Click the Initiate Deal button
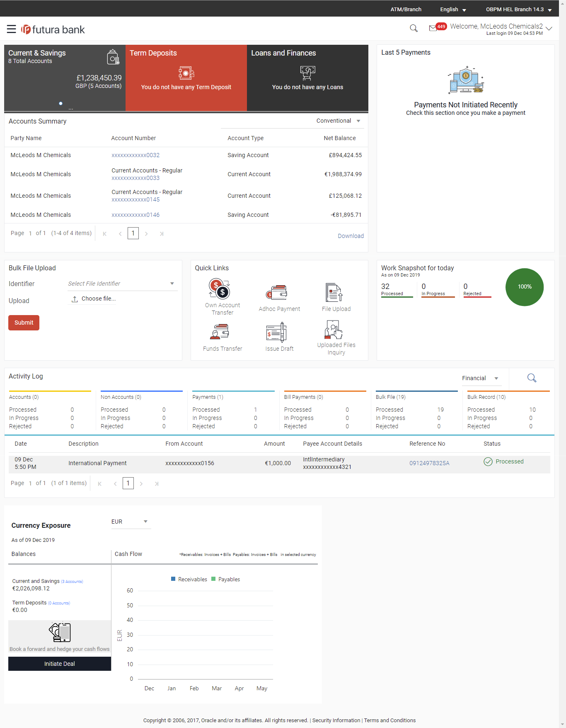This screenshot has height=728, width=566. (60, 664)
